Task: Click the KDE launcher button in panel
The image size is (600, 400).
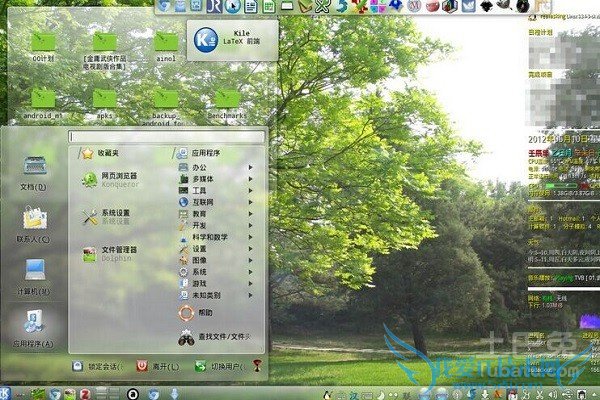Action: [x=5, y=393]
